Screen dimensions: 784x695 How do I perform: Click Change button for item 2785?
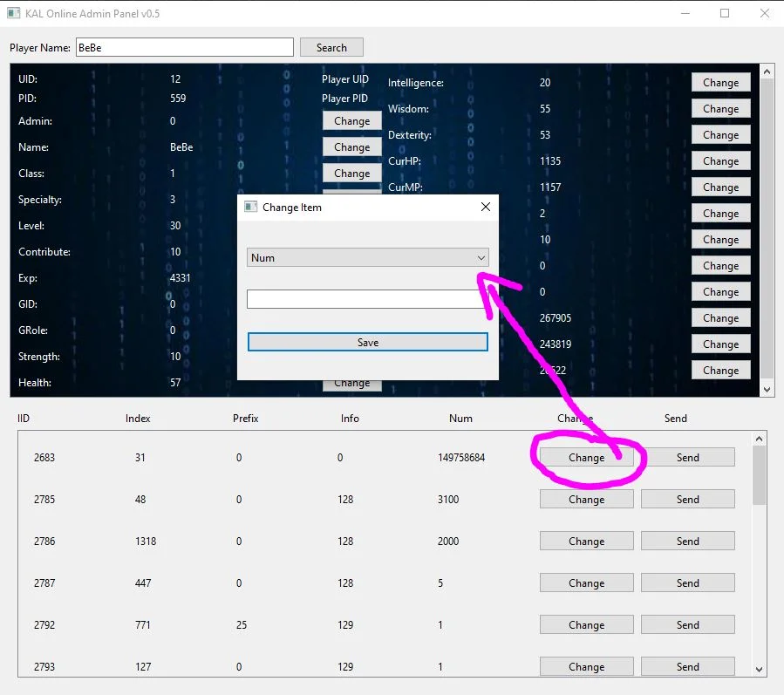click(x=587, y=499)
